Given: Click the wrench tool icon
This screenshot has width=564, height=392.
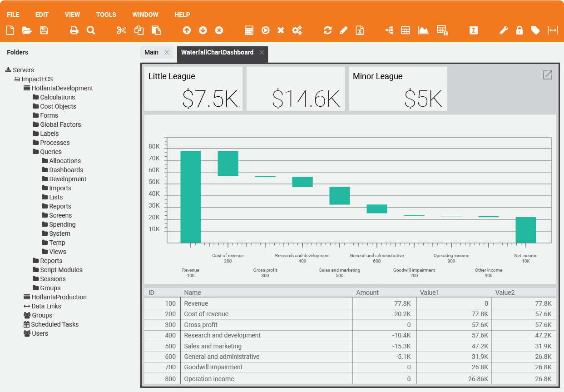Looking at the screenshot, I should (x=504, y=30).
